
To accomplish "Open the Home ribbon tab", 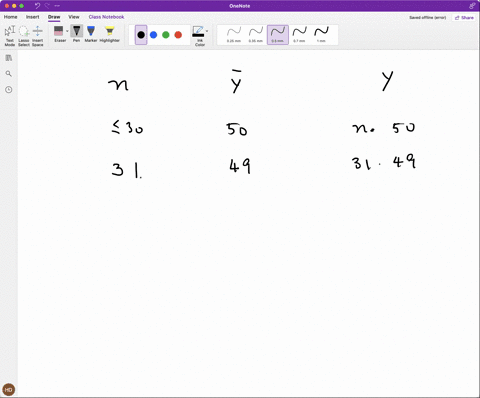I will coord(10,17).
